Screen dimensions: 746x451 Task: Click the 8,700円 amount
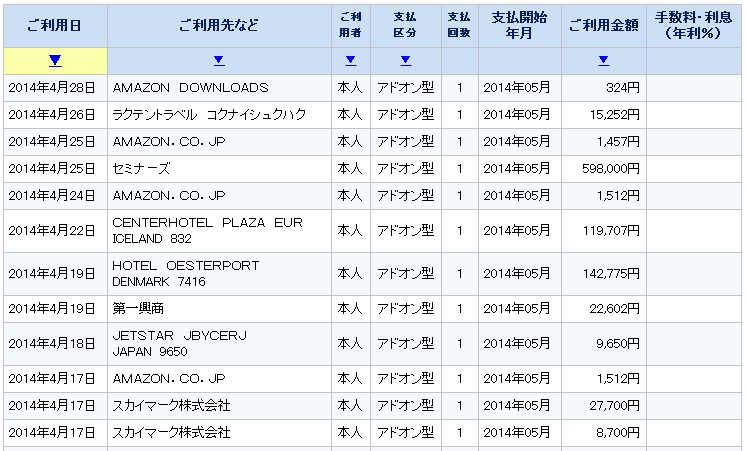pyautogui.click(x=618, y=432)
